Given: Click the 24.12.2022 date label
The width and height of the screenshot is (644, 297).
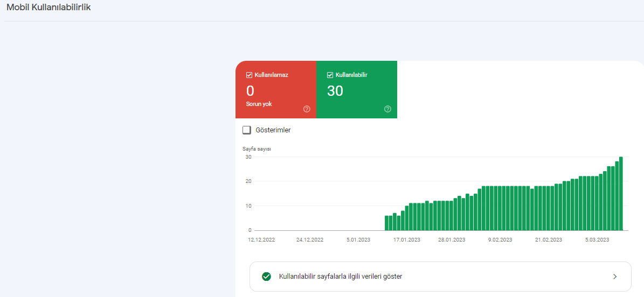Looking at the screenshot, I should pyautogui.click(x=310, y=240).
